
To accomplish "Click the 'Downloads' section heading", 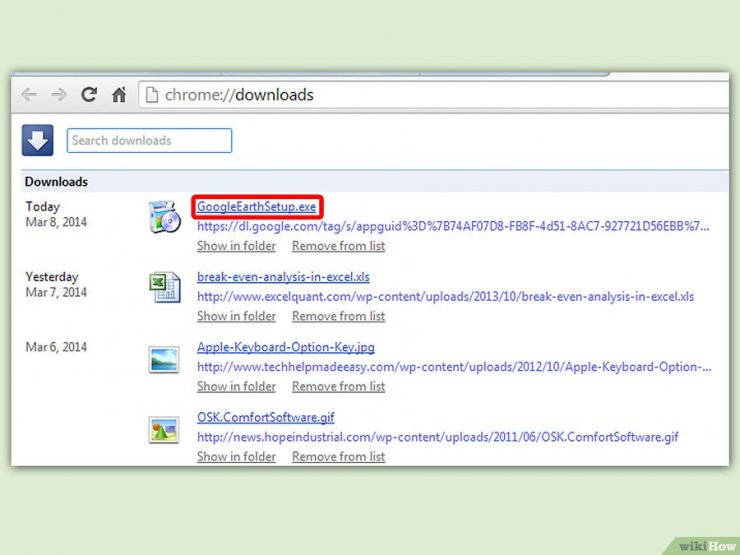I will click(56, 182).
